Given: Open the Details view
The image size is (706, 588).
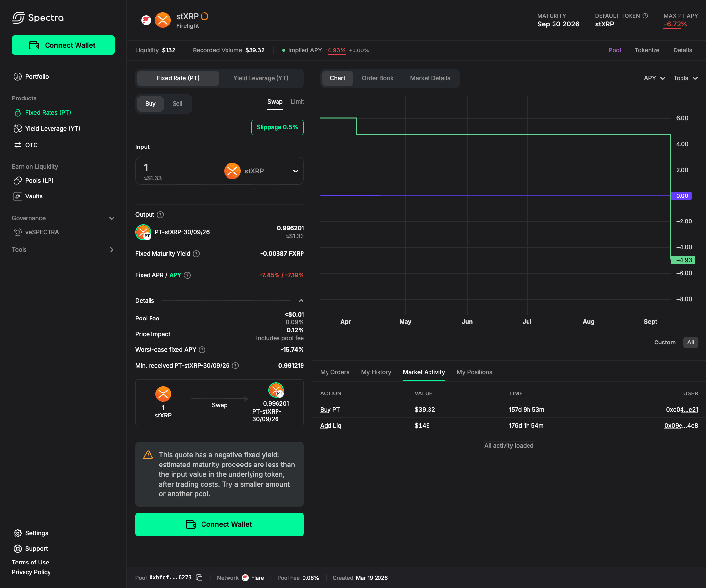Looking at the screenshot, I should (682, 50).
